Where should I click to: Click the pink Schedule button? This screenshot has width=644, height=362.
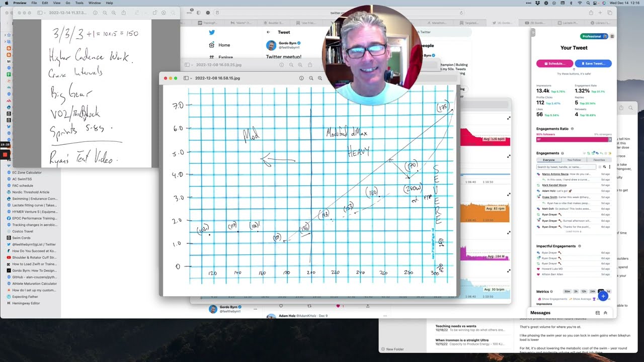click(554, 63)
